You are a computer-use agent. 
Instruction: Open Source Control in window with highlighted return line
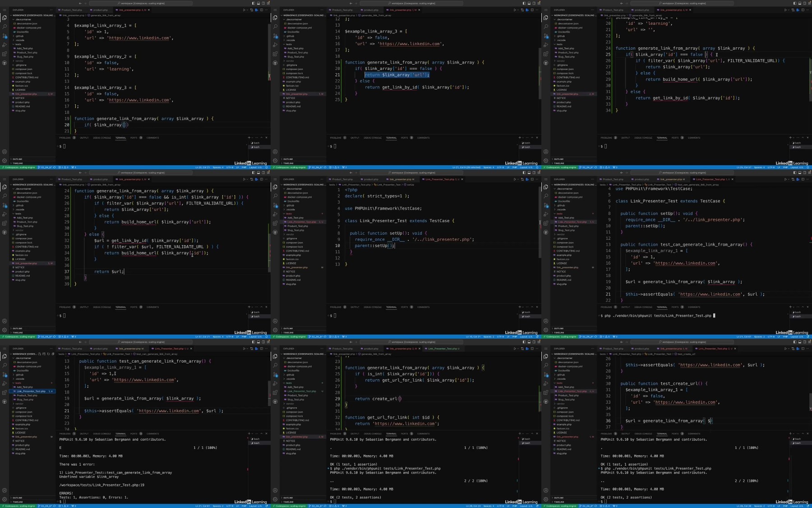275,36
